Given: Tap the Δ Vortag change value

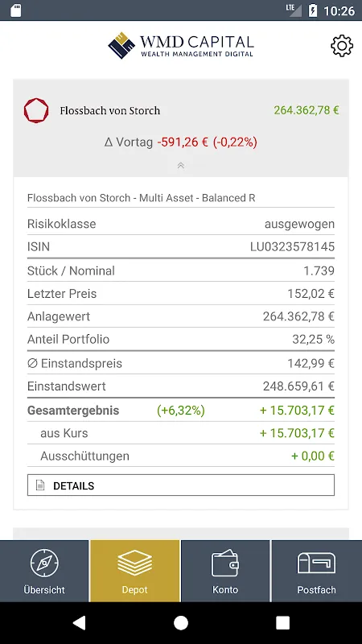Looking at the screenshot, I should point(208,142).
